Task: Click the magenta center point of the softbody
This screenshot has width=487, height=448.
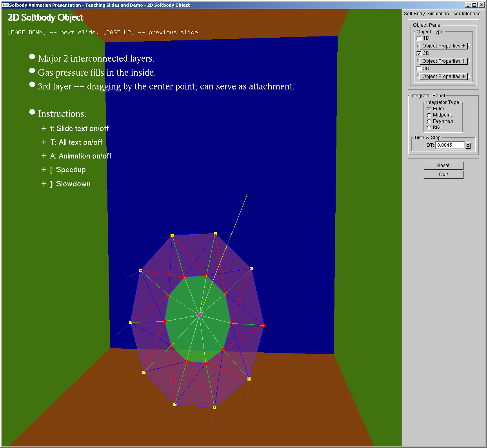Action: click(x=199, y=315)
